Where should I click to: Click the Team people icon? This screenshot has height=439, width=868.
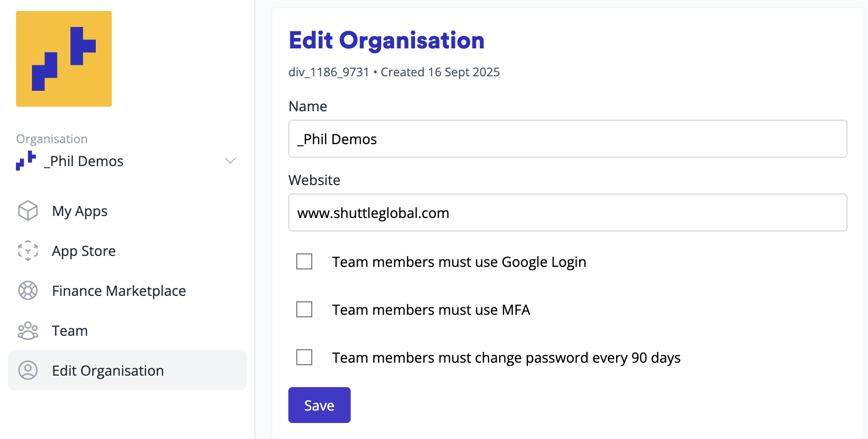coord(28,330)
